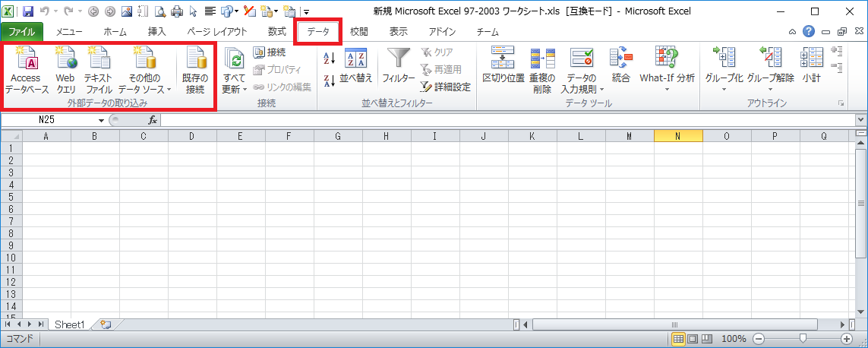Click the justify text lines icon

click(x=210, y=11)
